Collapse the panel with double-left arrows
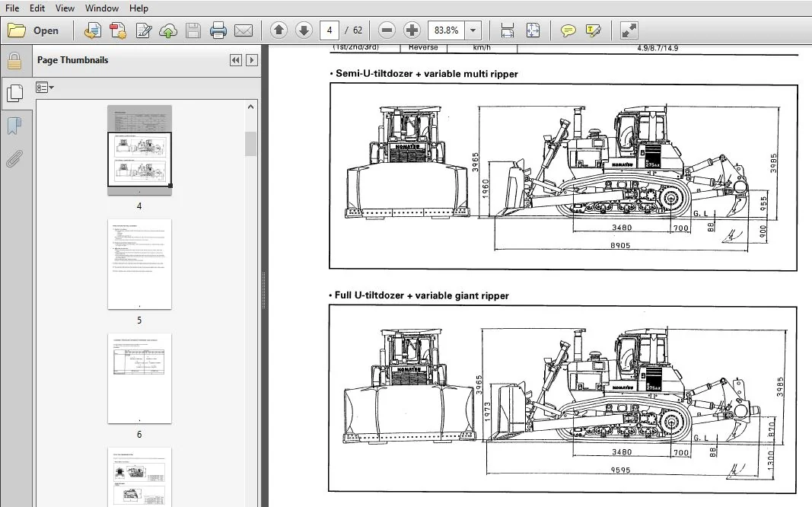This screenshot has height=507, width=812. pos(236,60)
